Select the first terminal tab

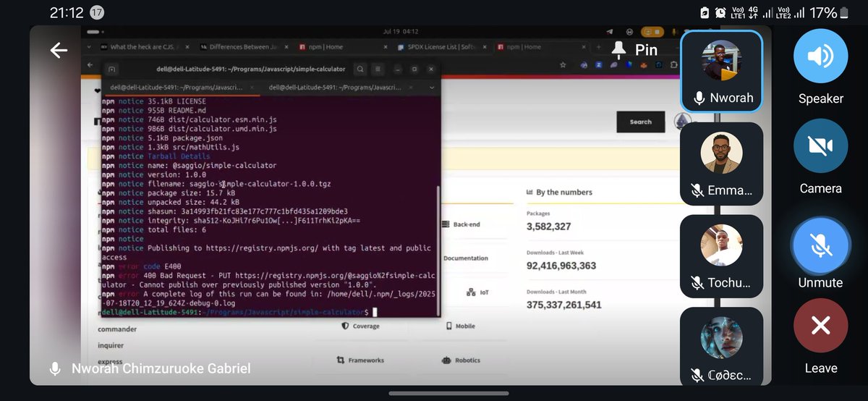(181, 87)
